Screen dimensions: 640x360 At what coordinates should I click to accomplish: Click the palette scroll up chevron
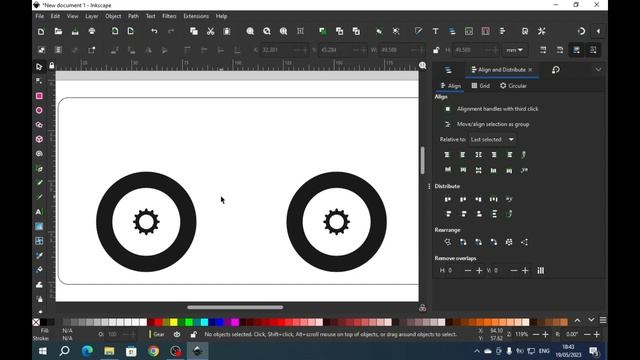[577, 320]
